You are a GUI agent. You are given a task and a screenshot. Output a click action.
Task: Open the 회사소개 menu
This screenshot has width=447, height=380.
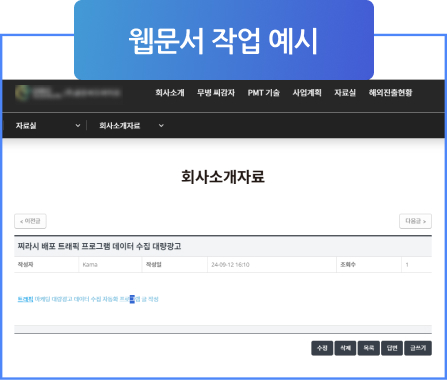[170, 93]
